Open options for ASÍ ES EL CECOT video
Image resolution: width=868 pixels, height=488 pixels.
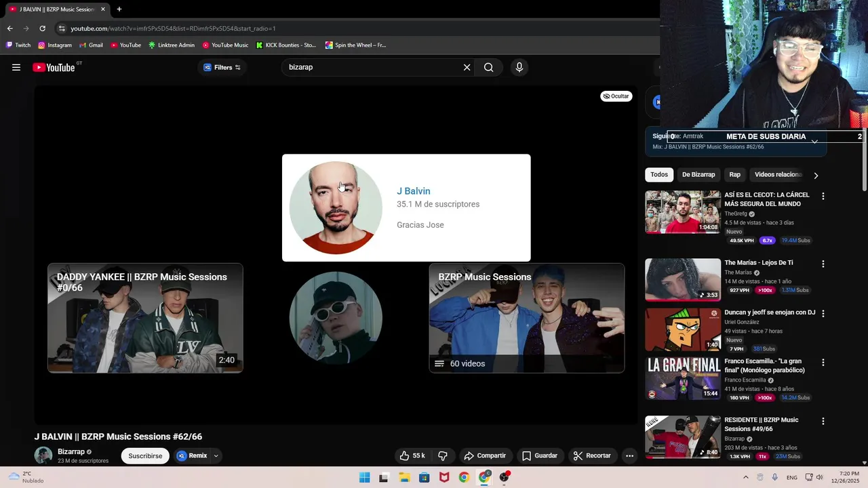pyautogui.click(x=823, y=197)
